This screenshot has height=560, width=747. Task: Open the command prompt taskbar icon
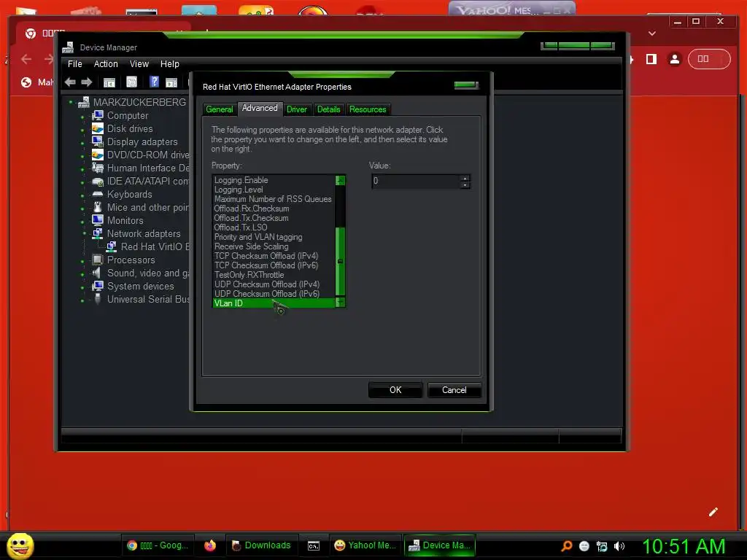coord(314,545)
